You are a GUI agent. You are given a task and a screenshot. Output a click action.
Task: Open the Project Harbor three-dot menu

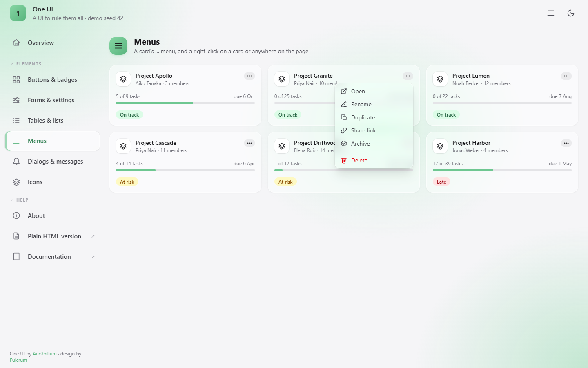click(566, 143)
